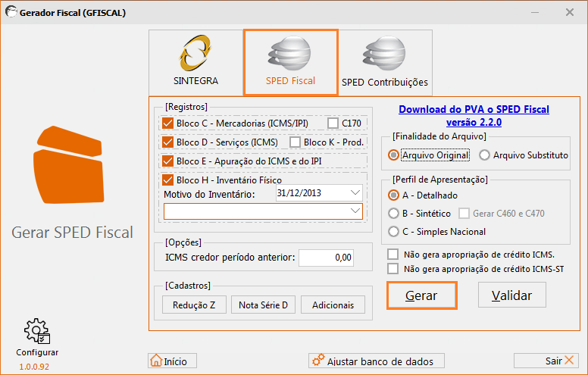Click Ajustar banco de dados button
588x375 pixels.
pyautogui.click(x=377, y=361)
